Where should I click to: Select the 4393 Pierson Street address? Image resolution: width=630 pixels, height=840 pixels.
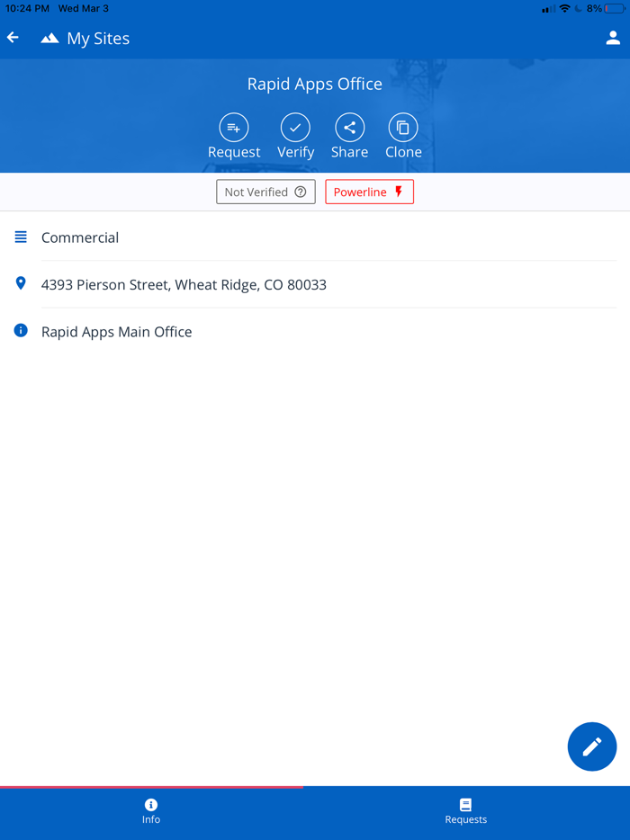pyautogui.click(x=184, y=284)
